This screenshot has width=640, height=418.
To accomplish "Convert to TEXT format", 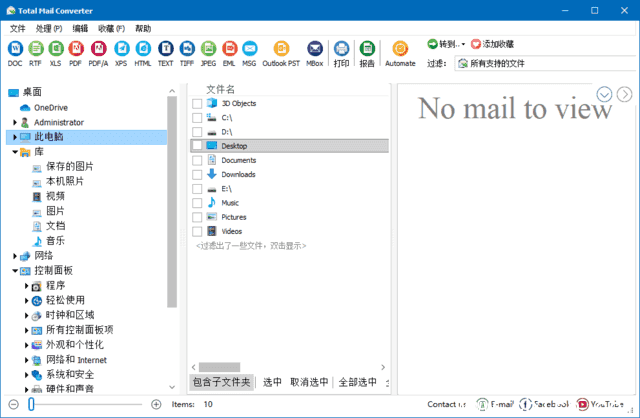I will pyautogui.click(x=166, y=53).
